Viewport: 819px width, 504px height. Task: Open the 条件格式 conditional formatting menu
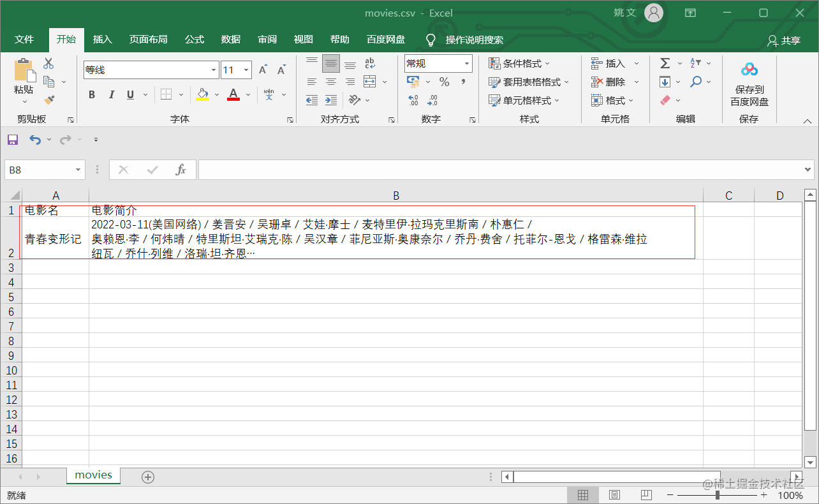[x=519, y=63]
